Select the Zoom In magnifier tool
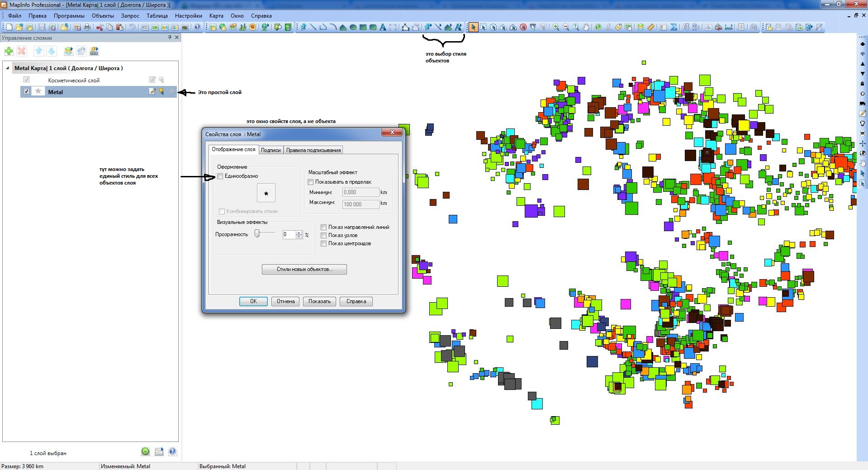868x470 pixels. (556, 27)
